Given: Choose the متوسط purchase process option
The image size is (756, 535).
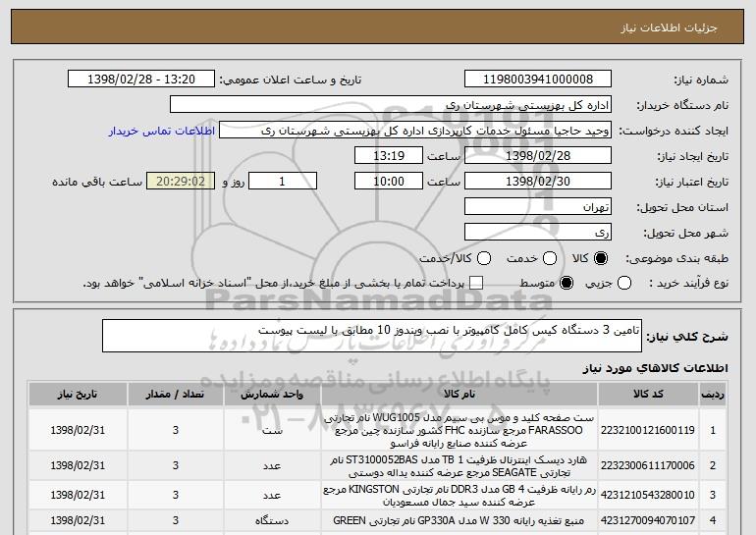Looking at the screenshot, I should point(567,283).
